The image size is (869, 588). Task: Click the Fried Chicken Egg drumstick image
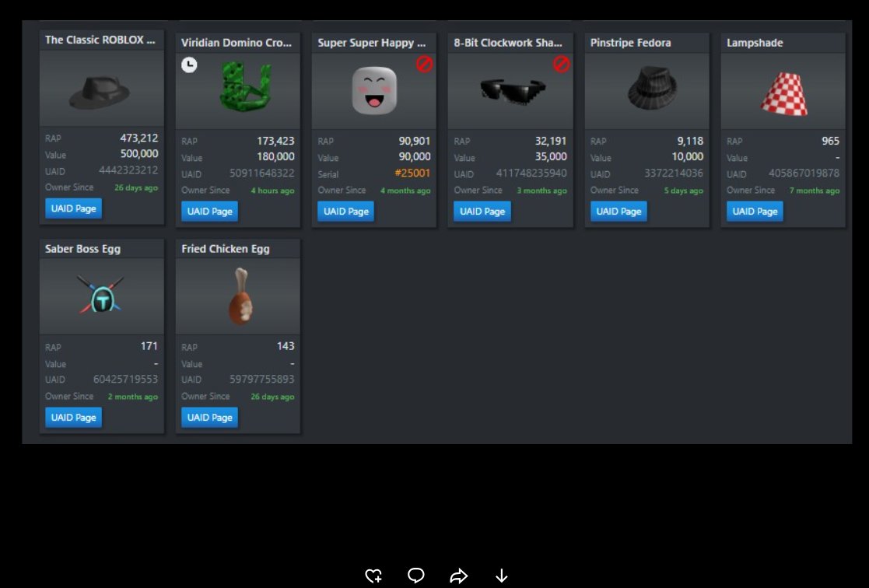pos(241,296)
